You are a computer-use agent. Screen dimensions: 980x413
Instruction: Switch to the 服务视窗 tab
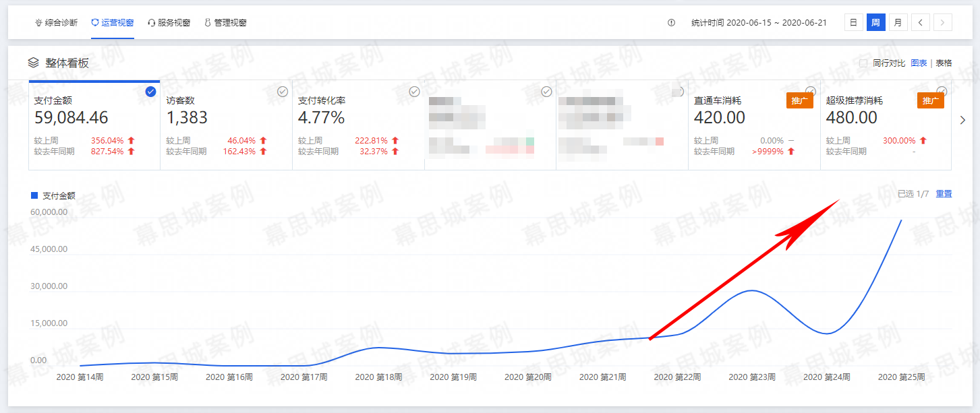[169, 23]
